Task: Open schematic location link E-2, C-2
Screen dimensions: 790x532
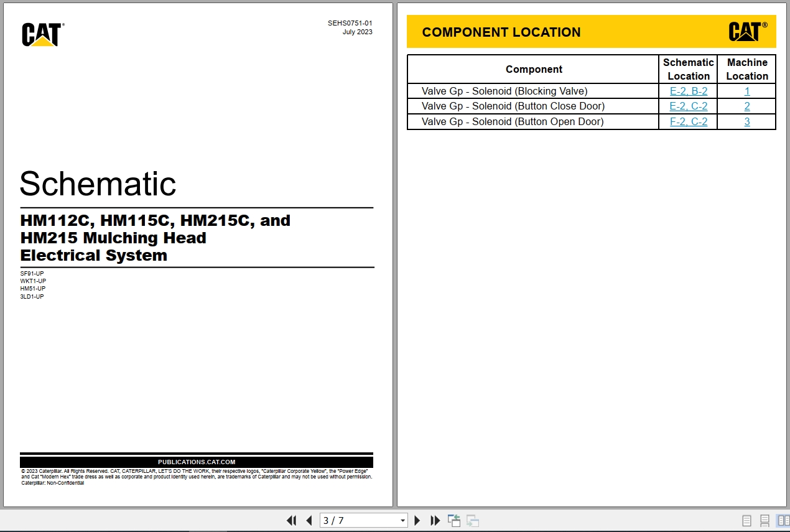Action: [688, 106]
